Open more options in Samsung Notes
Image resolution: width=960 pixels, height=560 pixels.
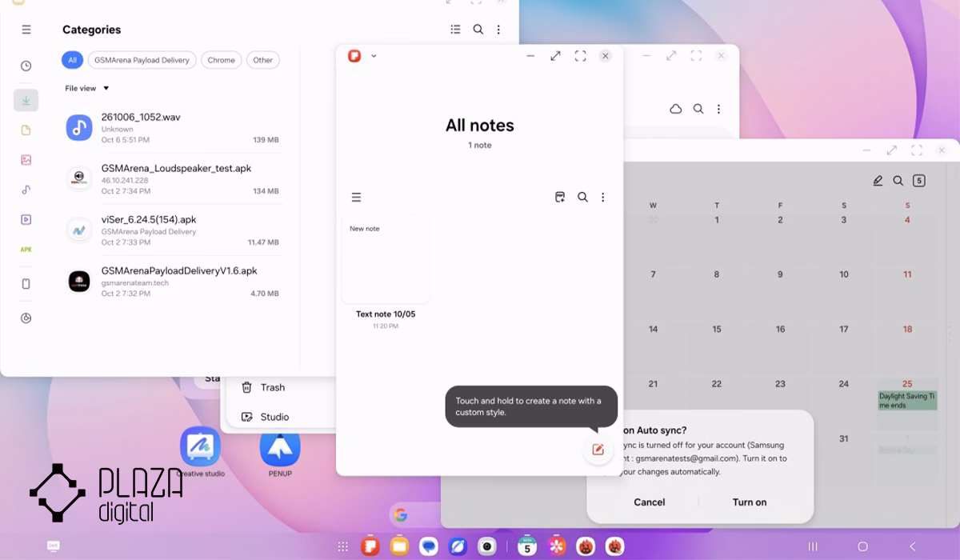[x=603, y=197]
